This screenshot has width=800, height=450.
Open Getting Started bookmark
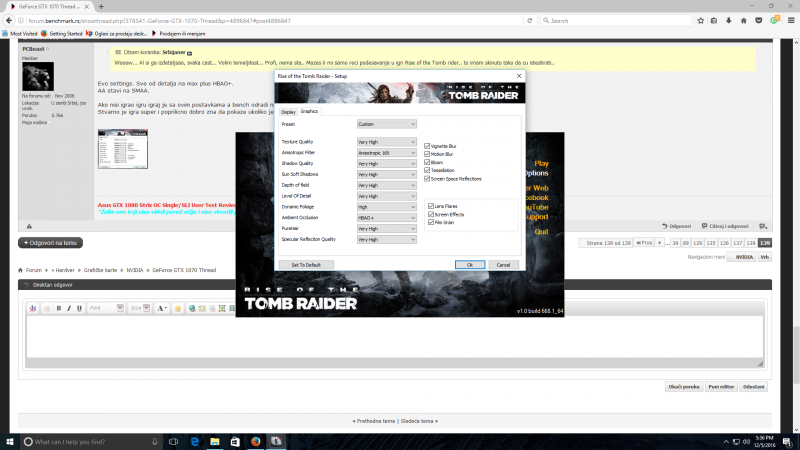click(x=62, y=34)
